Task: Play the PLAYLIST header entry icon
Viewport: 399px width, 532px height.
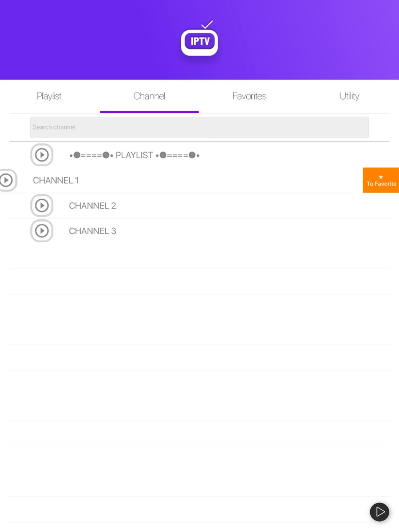Action: click(x=42, y=155)
